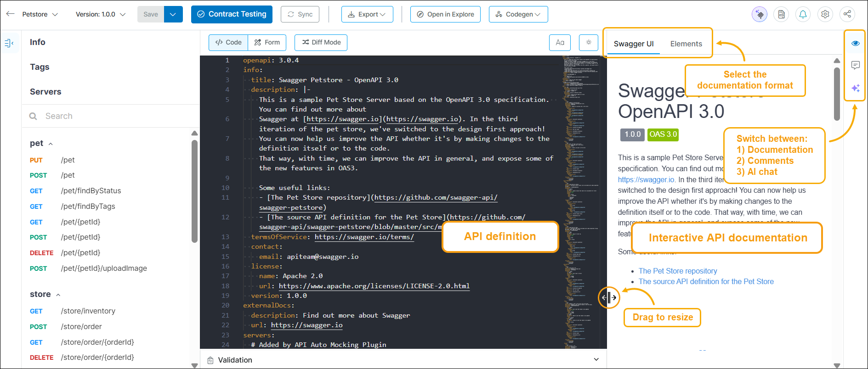Viewport: 868px width, 369px height.
Task: Expand the Validation panel chevron
Action: pos(596,360)
